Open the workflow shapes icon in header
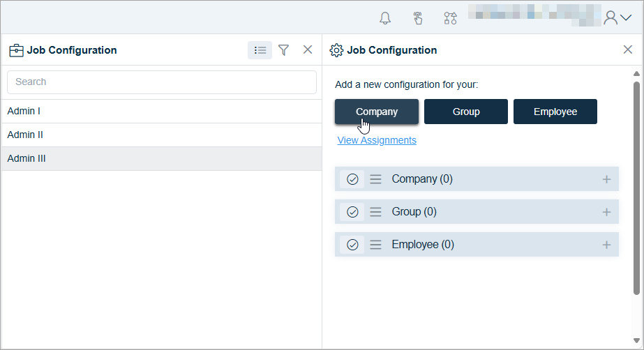The width and height of the screenshot is (644, 350). tap(450, 18)
